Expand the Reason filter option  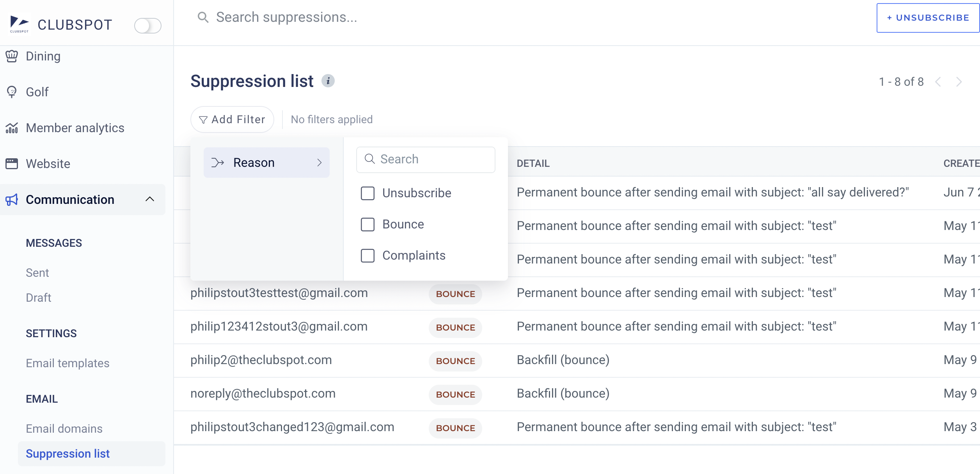[x=266, y=163]
